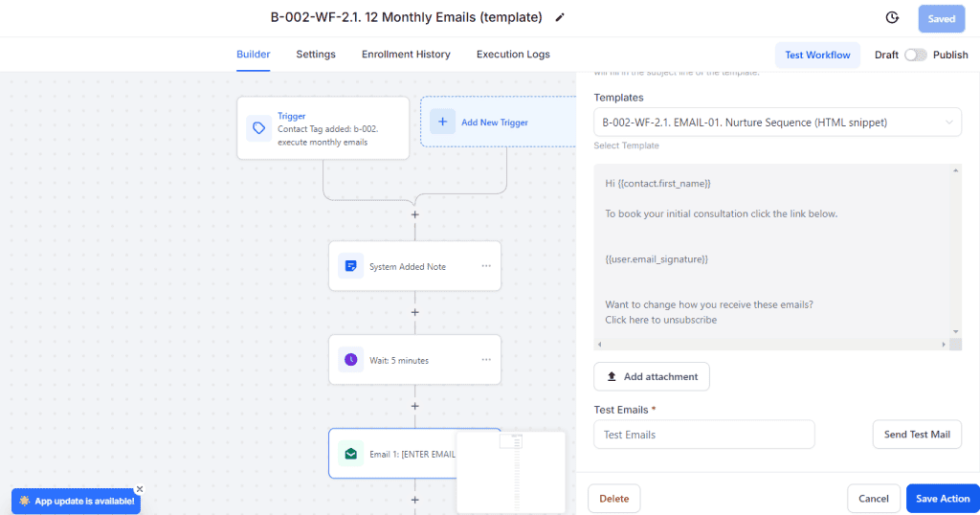Click the Publish label
The width and height of the screenshot is (980, 515).
950,55
